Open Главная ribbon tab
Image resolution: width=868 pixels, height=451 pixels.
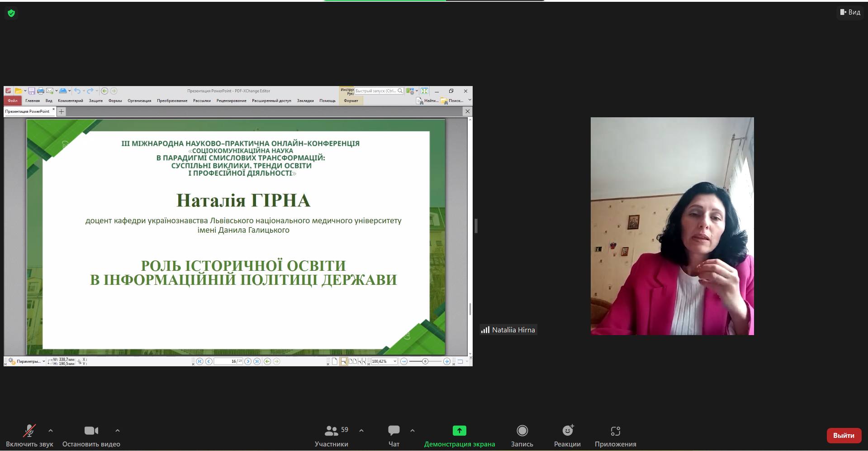33,101
